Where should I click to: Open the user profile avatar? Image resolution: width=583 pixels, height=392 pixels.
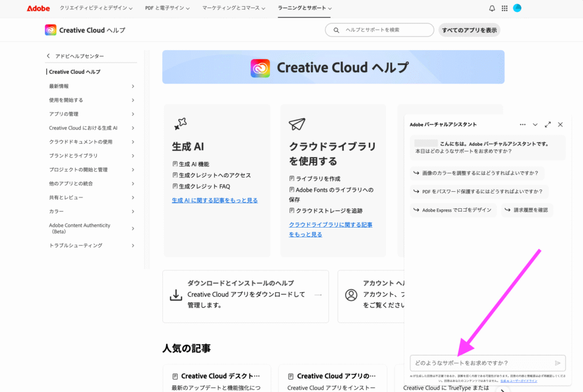pyautogui.click(x=517, y=8)
